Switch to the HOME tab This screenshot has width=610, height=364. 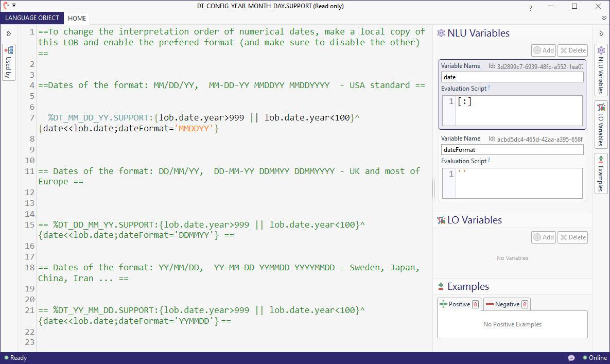pos(77,18)
